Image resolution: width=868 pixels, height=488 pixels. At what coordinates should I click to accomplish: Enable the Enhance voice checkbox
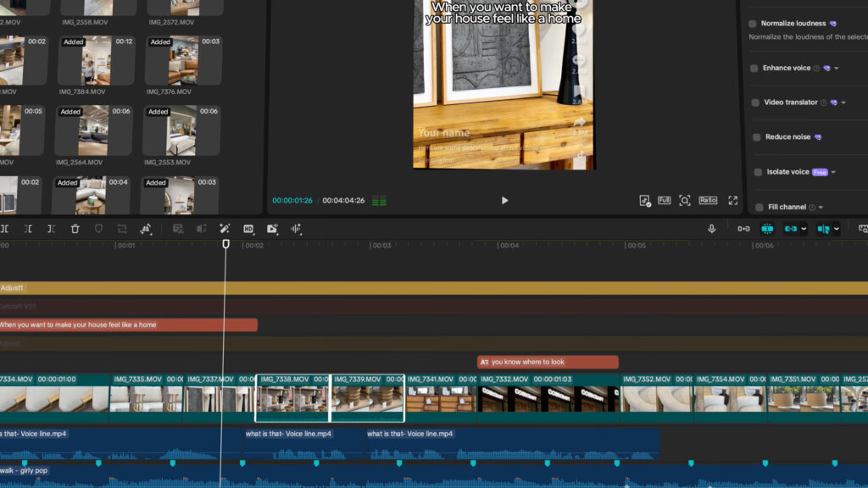pos(754,68)
